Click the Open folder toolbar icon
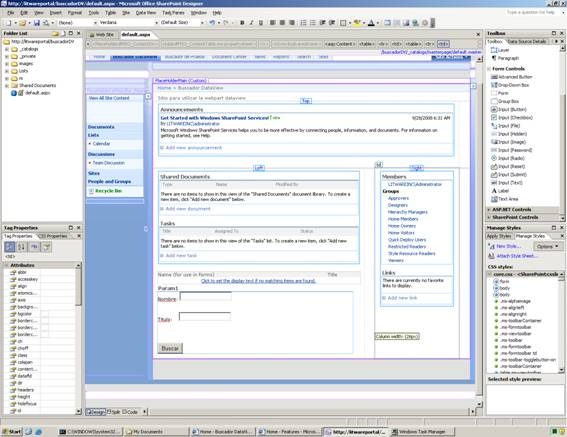The image size is (567, 437). point(22,23)
